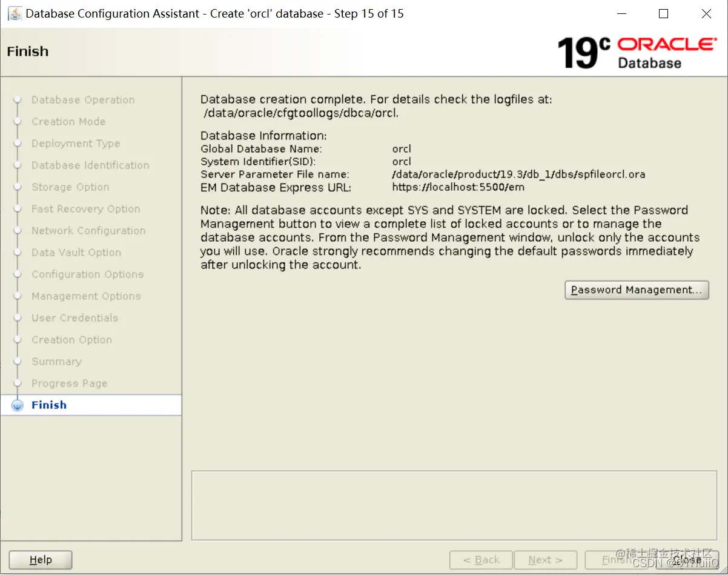Click the EM Database Express URL label
Screen dimensions: 728x575
(x=276, y=188)
